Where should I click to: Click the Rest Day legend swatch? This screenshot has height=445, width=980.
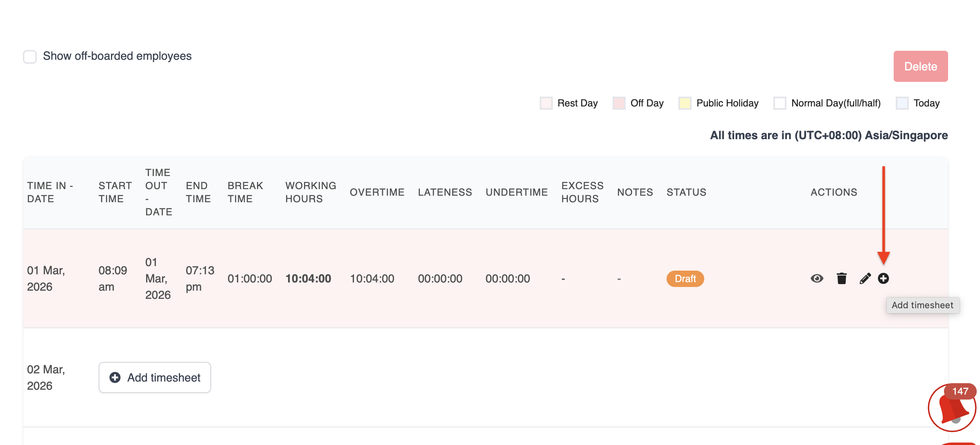(x=546, y=103)
